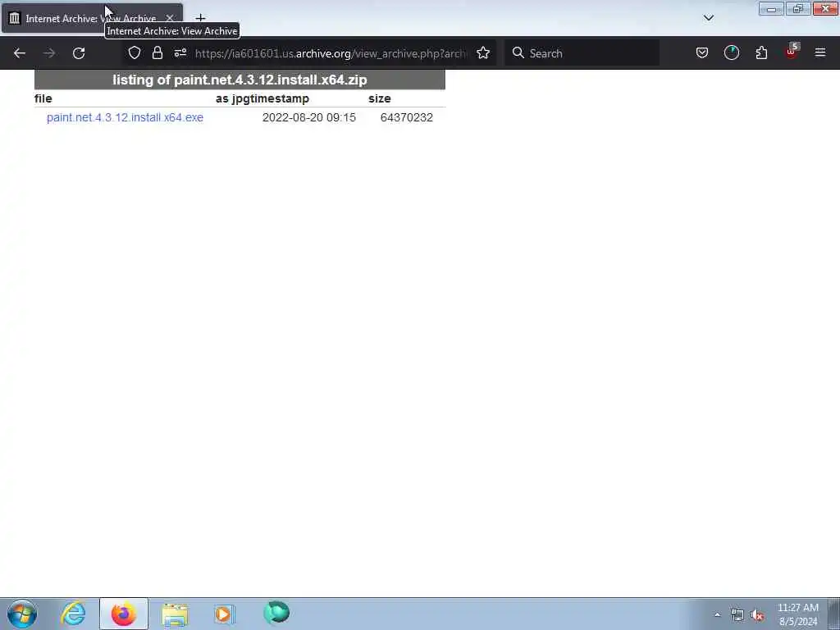Open Windows Media Player from taskbar
840x630 pixels.
click(225, 614)
